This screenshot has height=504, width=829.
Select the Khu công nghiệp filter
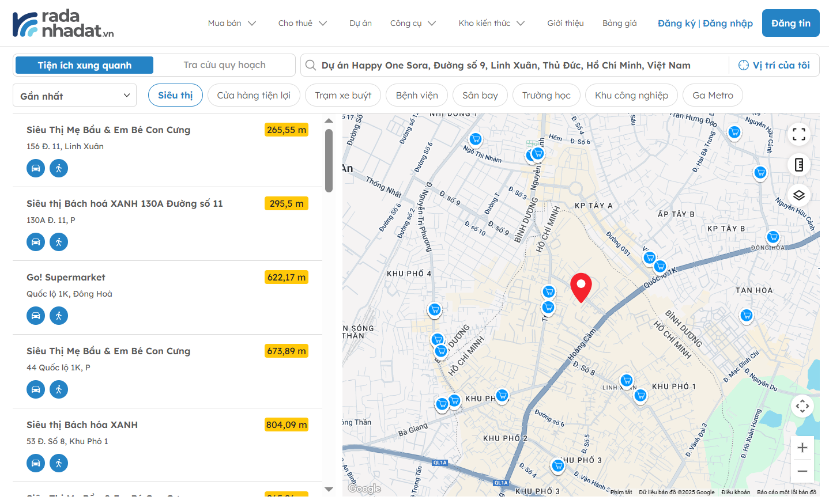632,95
